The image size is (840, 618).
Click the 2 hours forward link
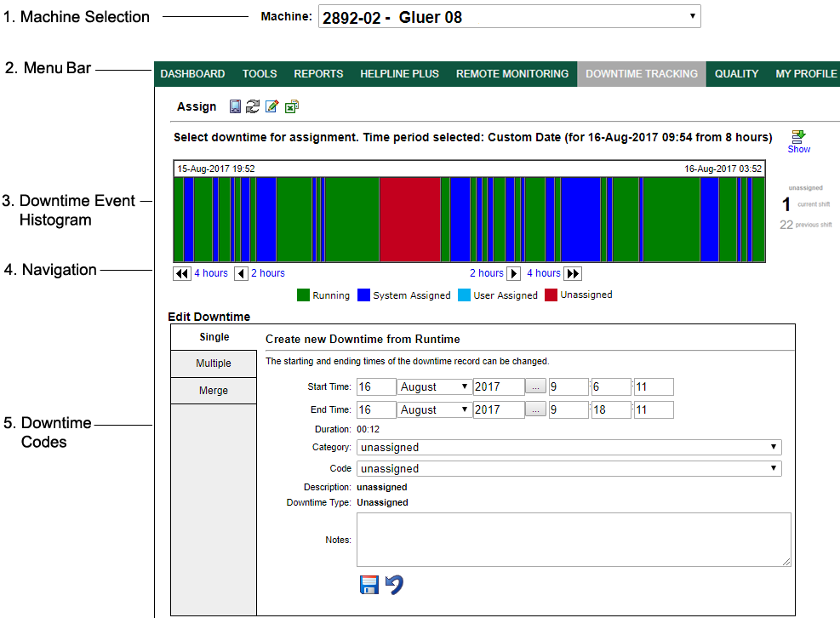[x=487, y=273]
